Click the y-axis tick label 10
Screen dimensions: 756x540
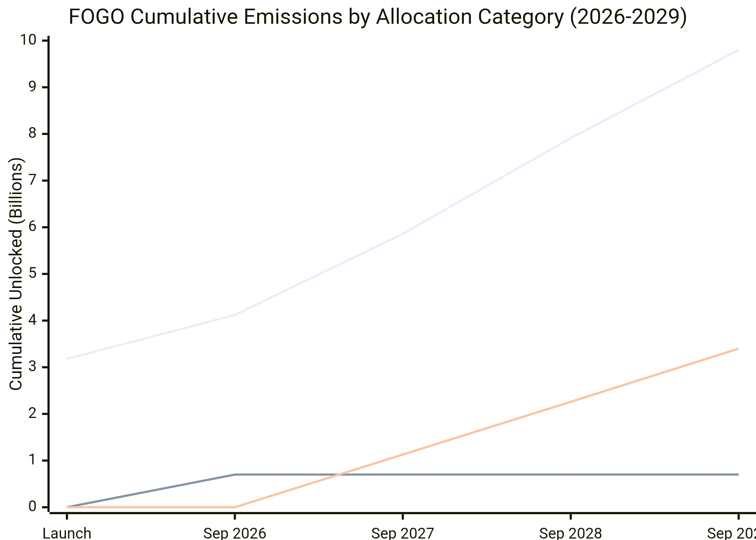(x=28, y=40)
